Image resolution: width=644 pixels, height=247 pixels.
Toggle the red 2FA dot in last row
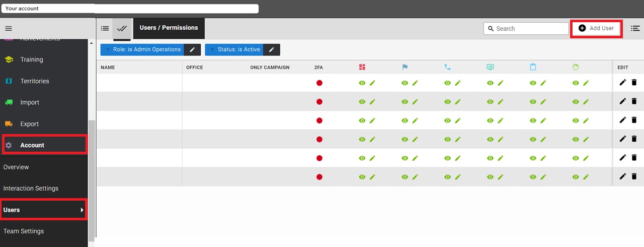coord(319,177)
